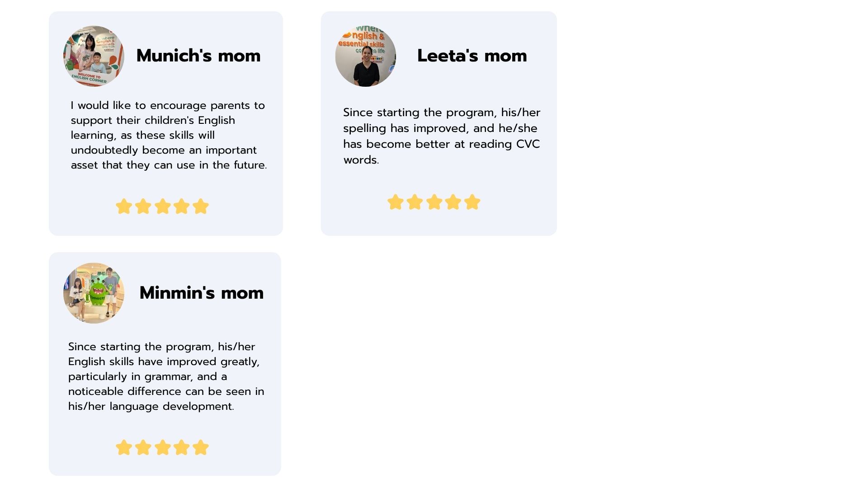868x488 pixels.
Task: Click fifth star in Leeta's mom rating
Action: [472, 202]
